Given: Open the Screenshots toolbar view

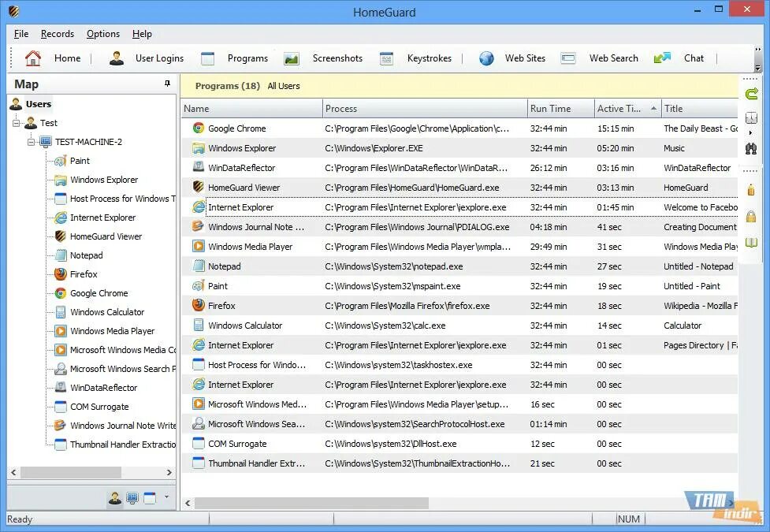Looking at the screenshot, I should (x=323, y=58).
